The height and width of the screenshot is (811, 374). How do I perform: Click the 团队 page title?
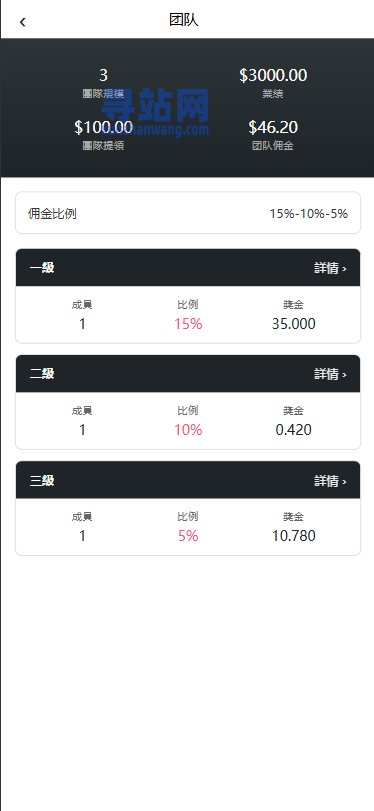point(184,20)
